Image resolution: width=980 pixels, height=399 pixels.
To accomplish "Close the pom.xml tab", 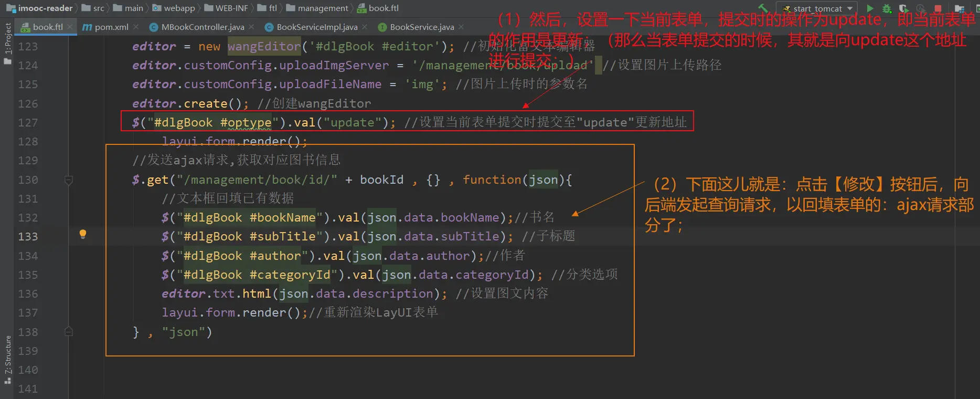I will [x=136, y=27].
